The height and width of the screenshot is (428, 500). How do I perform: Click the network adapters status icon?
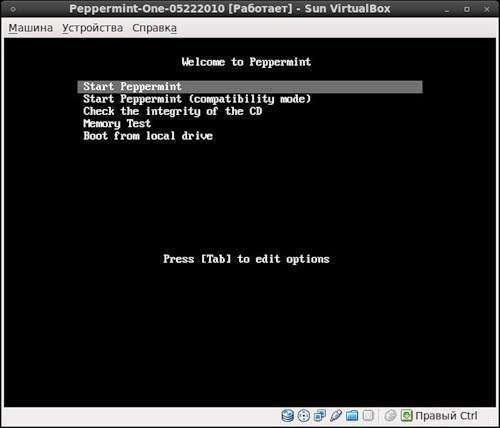click(x=320, y=416)
